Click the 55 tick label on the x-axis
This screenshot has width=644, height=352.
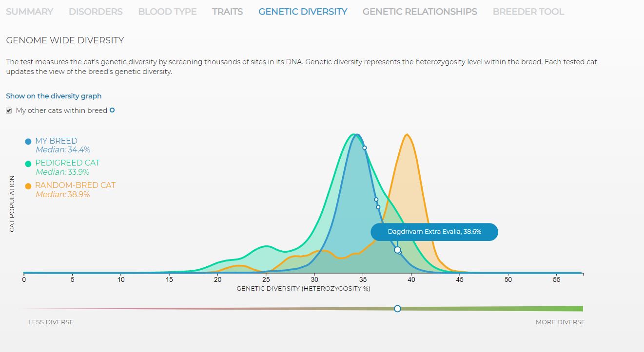click(557, 280)
